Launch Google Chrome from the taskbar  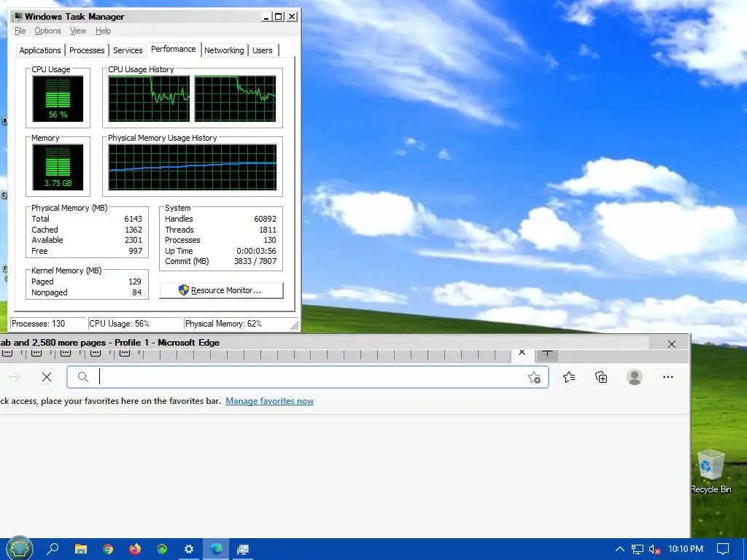[x=108, y=549]
